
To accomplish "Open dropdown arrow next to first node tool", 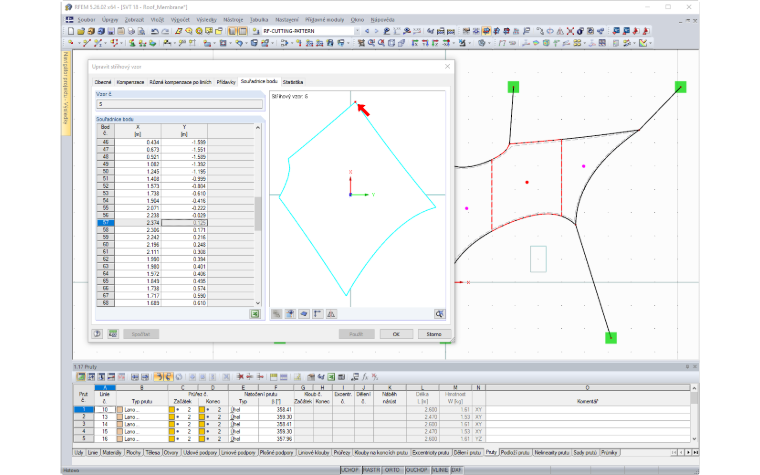I will [x=78, y=43].
